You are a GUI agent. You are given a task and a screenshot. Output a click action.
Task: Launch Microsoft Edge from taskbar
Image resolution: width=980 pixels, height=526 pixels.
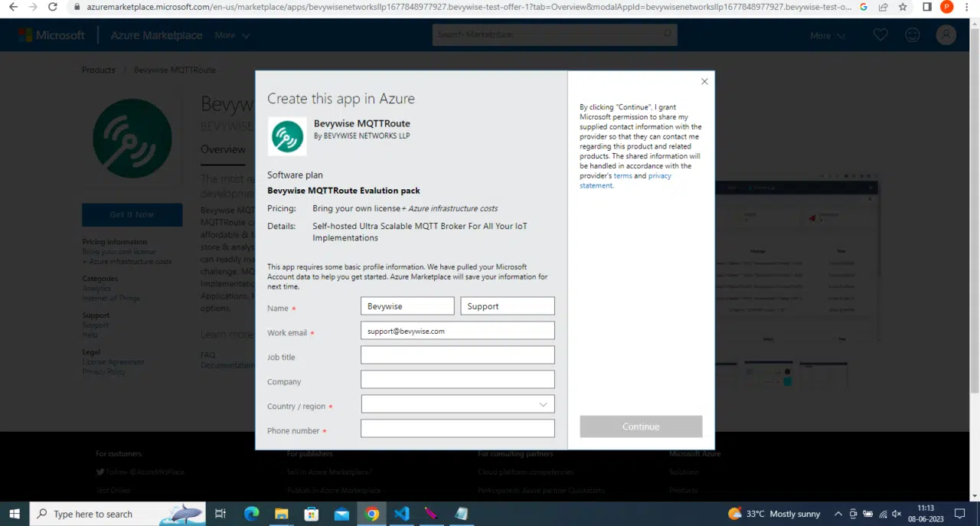[252, 514]
